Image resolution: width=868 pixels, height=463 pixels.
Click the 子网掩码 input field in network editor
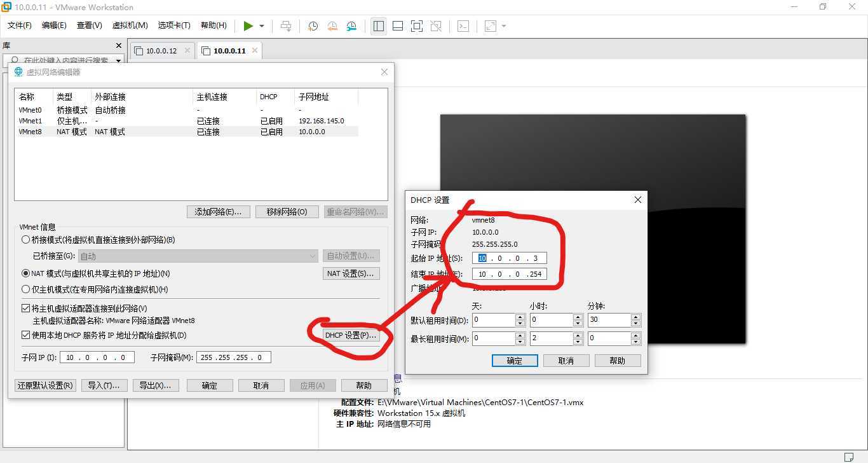tap(234, 357)
